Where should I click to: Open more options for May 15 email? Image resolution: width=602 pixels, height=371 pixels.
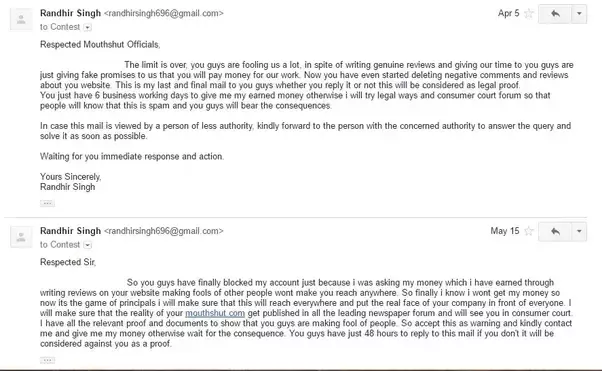coord(579,232)
